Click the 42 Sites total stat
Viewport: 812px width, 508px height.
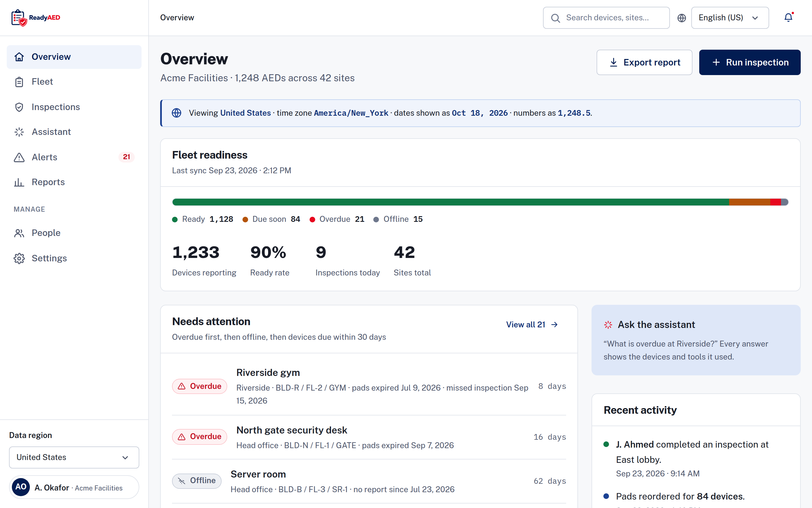coord(412,260)
